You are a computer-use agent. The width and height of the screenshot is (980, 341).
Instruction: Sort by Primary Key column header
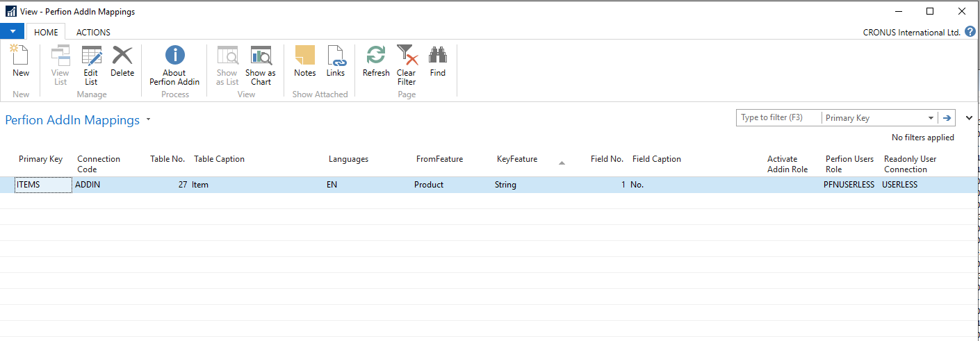[x=40, y=159]
